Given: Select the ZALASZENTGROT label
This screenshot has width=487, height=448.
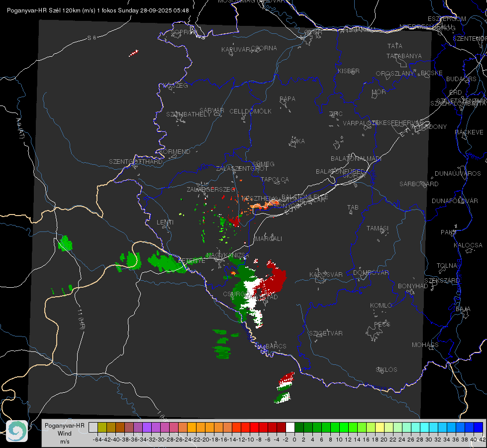Looking at the screenshot, I should [x=242, y=169].
